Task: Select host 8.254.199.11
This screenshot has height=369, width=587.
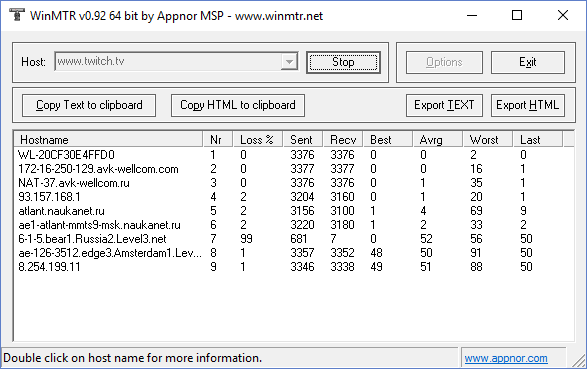Action: 49,267
